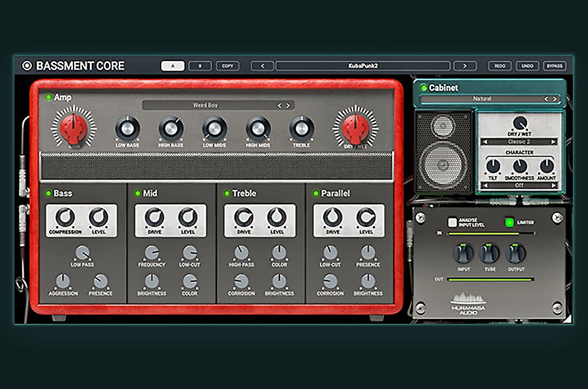Click the KubaPunk2 preset name field
Image resolution: width=588 pixels, height=389 pixels.
click(363, 65)
